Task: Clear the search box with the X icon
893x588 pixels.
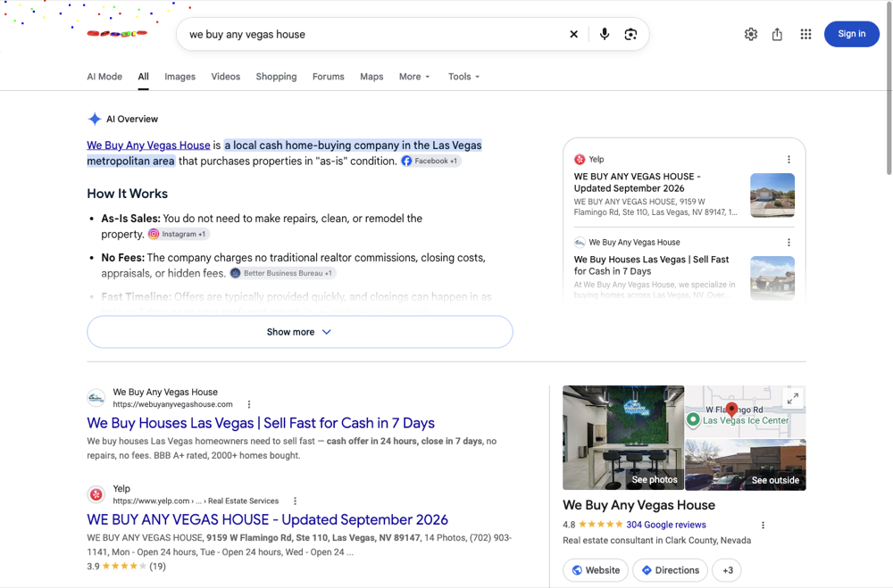Action: pyautogui.click(x=573, y=34)
